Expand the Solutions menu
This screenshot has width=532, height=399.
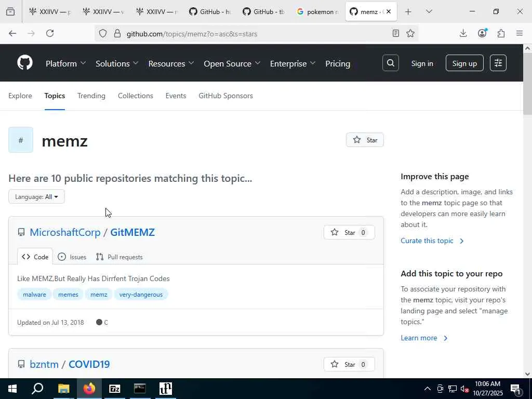pos(117,63)
